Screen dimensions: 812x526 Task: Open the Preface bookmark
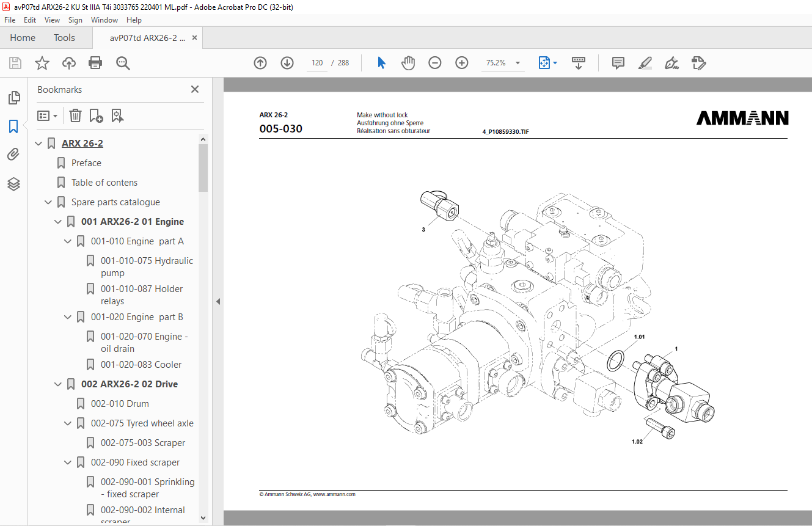(86, 163)
